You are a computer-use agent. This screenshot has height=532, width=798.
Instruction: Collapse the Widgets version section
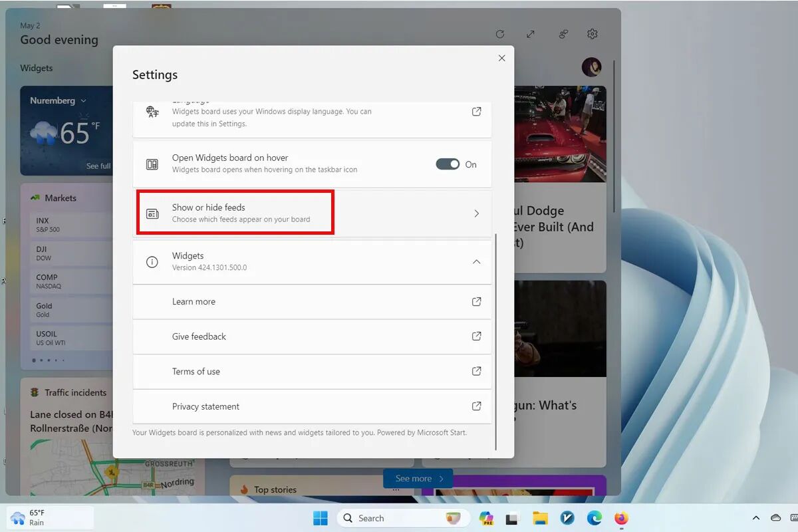pos(476,262)
